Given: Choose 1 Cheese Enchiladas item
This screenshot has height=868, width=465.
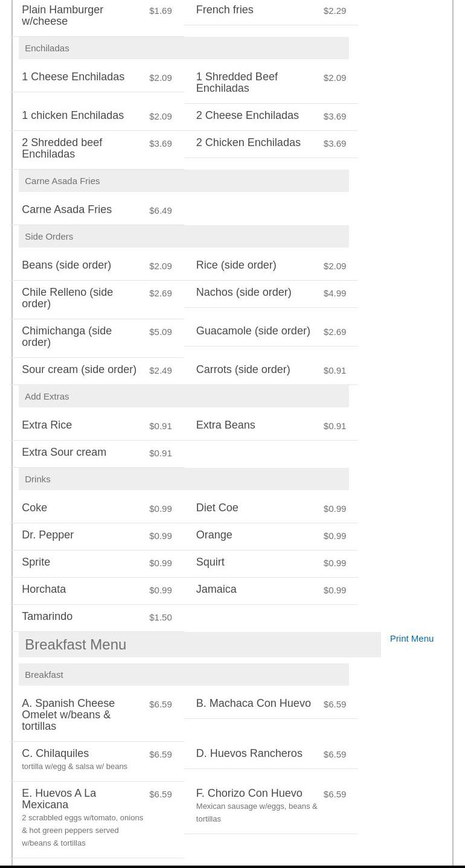Looking at the screenshot, I should pyautogui.click(x=73, y=77).
